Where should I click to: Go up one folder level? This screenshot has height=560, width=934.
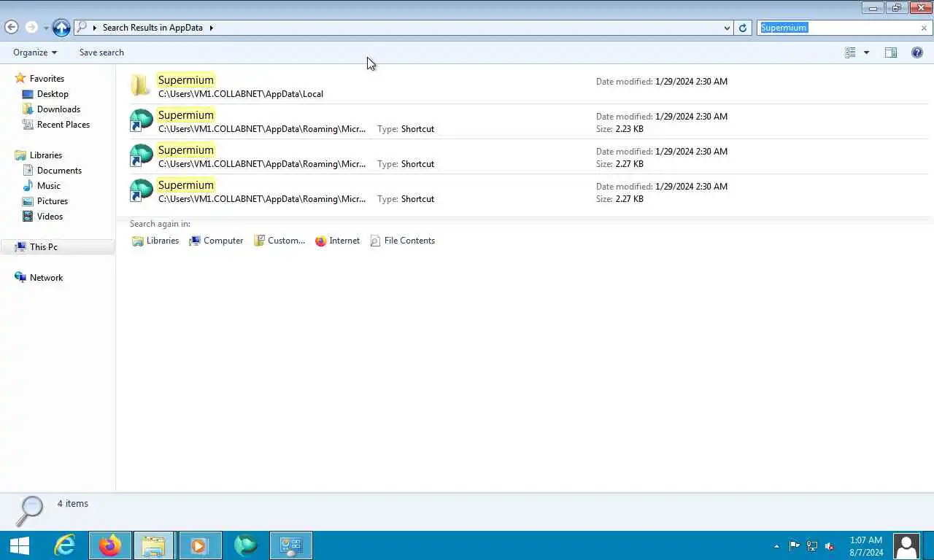coord(62,28)
